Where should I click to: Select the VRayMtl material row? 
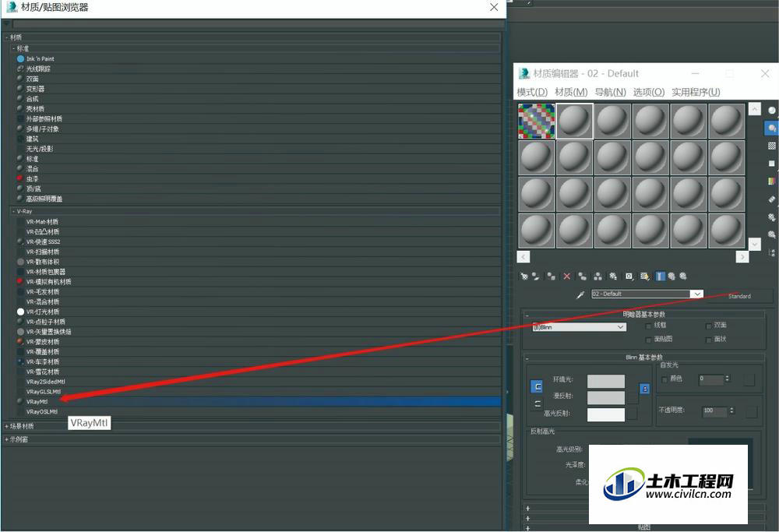(259, 401)
